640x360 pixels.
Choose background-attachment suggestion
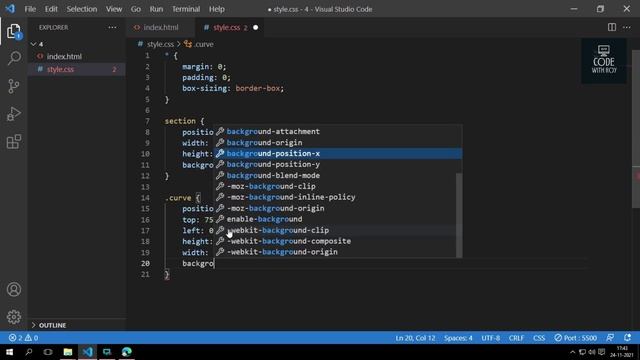pyautogui.click(x=338, y=131)
